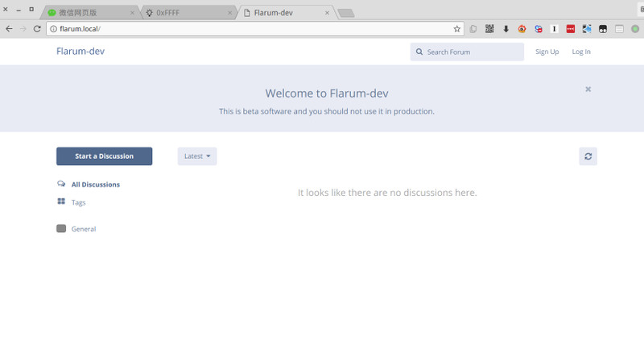Click the Sign Up link
Image resolution: width=644 pixels, height=345 pixels.
(x=547, y=52)
